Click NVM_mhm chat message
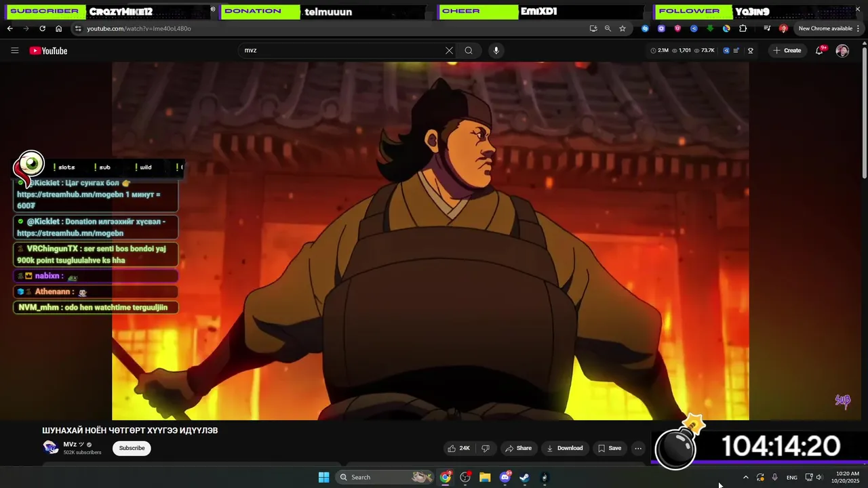This screenshot has width=868, height=488. (96, 307)
